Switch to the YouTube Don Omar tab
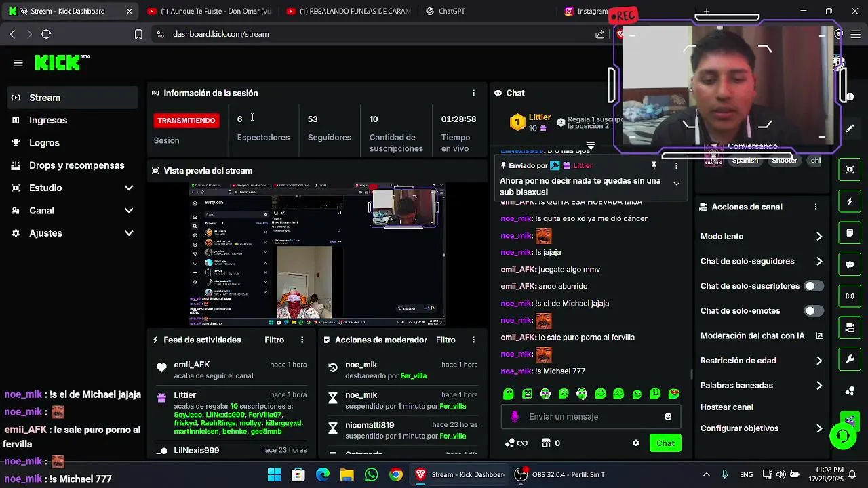This screenshot has height=488, width=868. click(x=210, y=12)
